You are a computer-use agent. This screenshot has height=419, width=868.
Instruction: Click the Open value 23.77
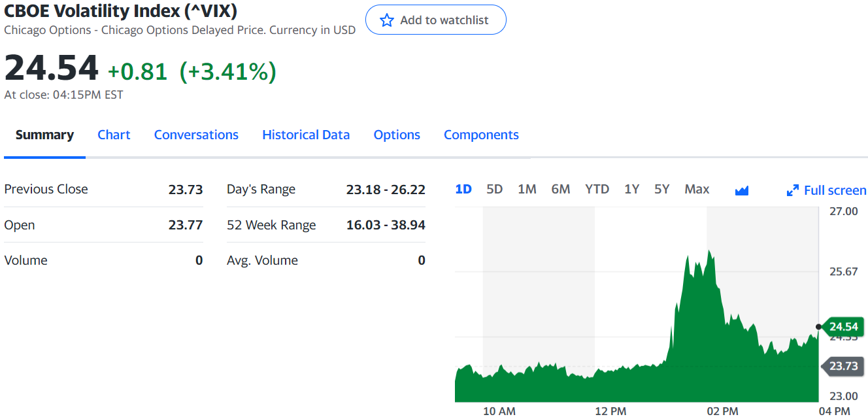click(x=186, y=225)
